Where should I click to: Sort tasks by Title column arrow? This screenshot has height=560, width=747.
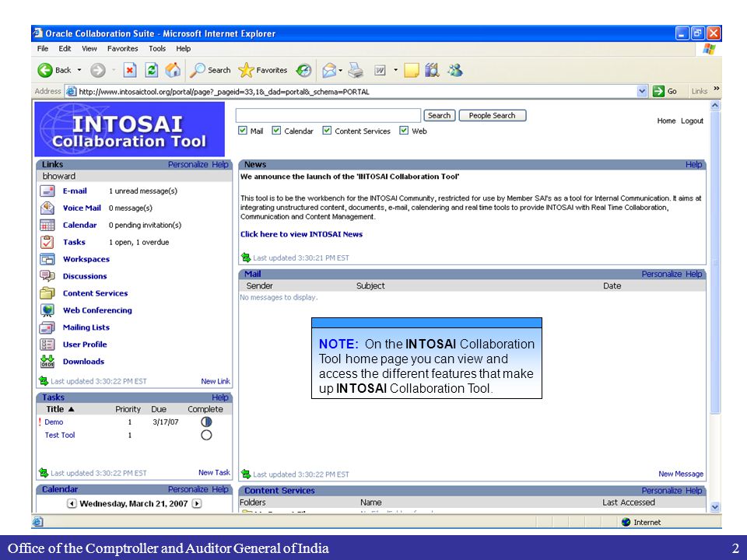tap(72, 409)
